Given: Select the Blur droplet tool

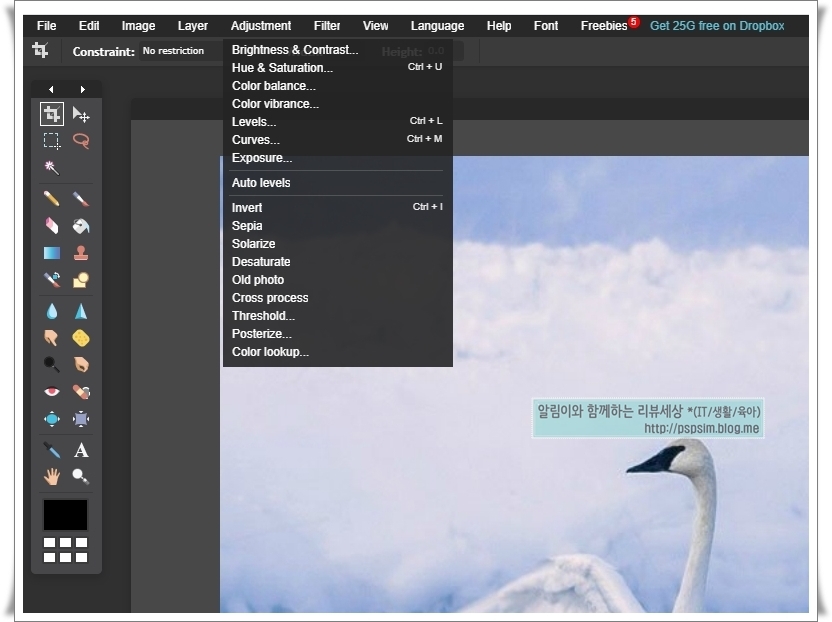Looking at the screenshot, I should click(52, 312).
